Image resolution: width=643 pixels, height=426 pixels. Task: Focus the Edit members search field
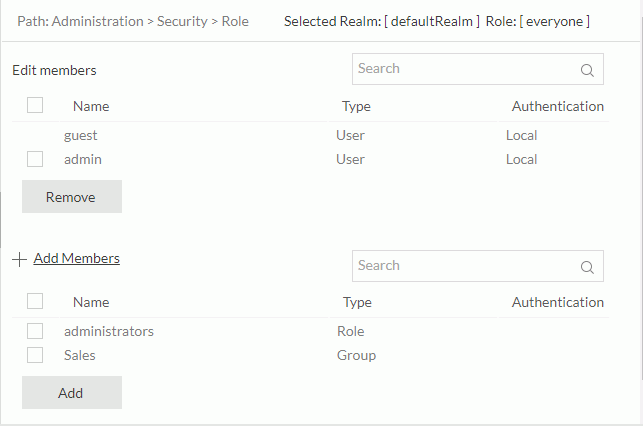[x=465, y=69]
